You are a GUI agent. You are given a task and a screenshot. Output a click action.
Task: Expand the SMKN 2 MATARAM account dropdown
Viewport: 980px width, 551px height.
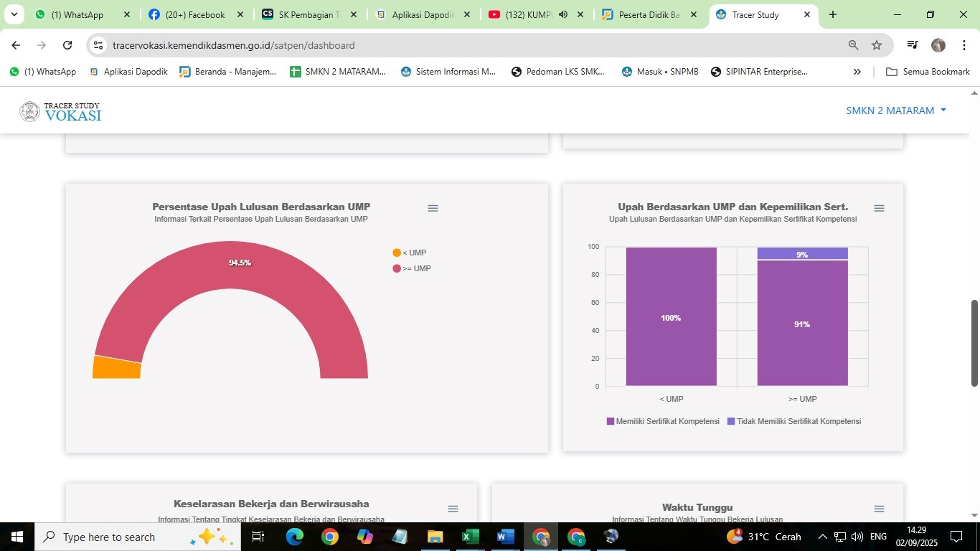[x=896, y=110]
